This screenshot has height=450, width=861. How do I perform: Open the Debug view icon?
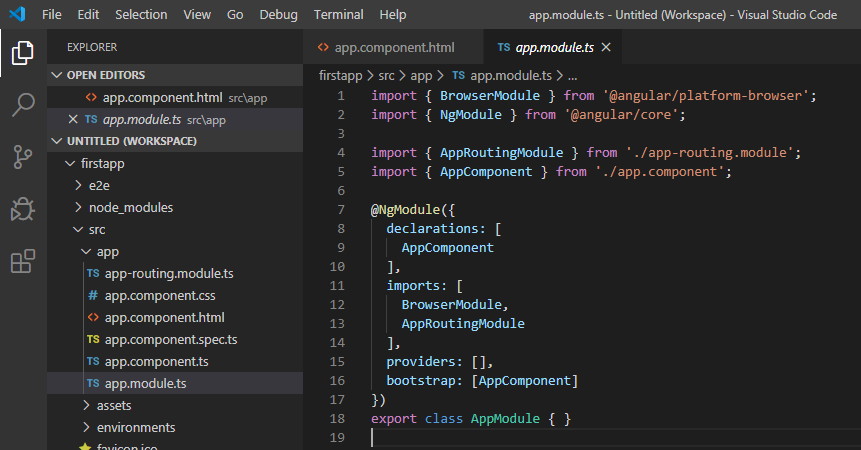click(x=23, y=209)
